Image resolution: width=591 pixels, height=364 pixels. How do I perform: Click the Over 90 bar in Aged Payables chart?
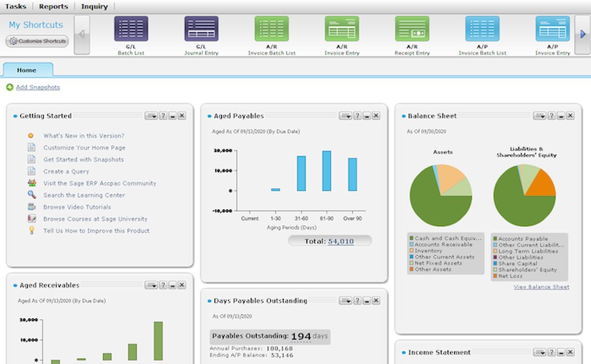pyautogui.click(x=353, y=175)
